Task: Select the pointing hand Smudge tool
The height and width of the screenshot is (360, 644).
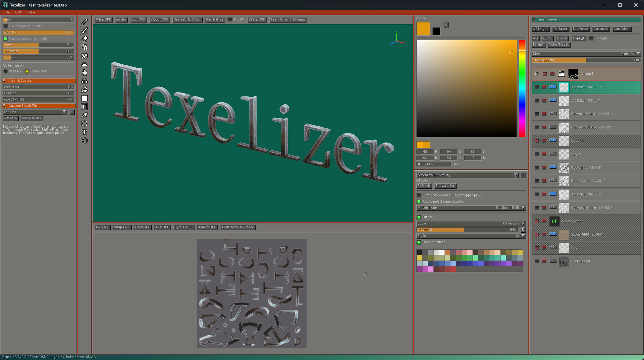Action: coord(85,73)
